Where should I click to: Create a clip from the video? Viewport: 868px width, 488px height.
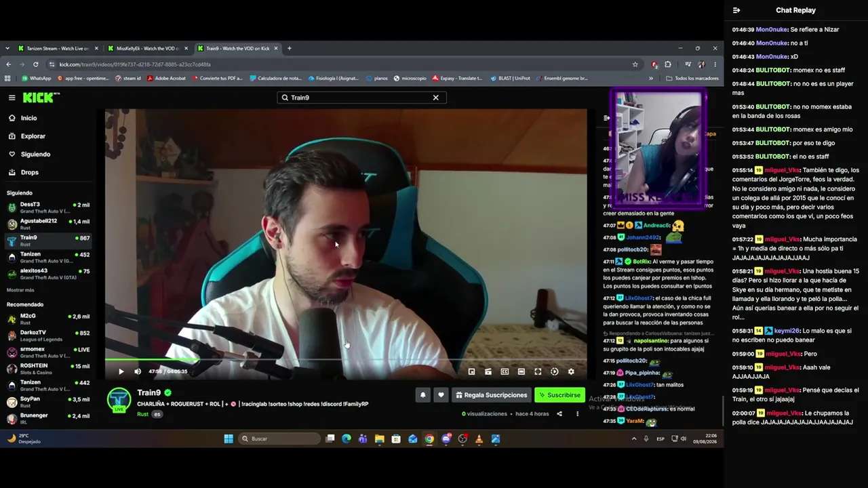pyautogui.click(x=488, y=371)
